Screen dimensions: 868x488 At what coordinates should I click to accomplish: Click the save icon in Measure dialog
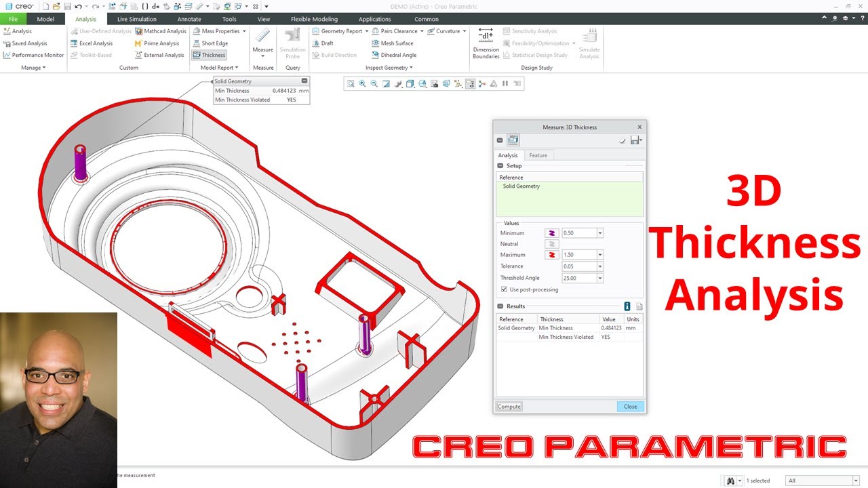pos(635,140)
